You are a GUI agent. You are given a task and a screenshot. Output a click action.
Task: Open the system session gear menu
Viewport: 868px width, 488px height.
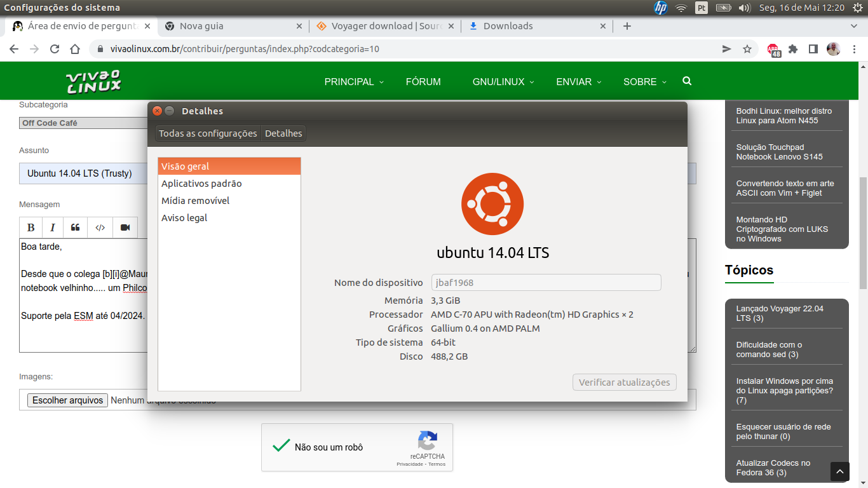857,8
